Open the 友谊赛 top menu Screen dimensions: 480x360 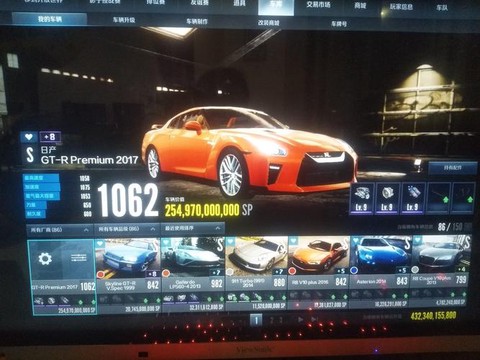[199, 3]
